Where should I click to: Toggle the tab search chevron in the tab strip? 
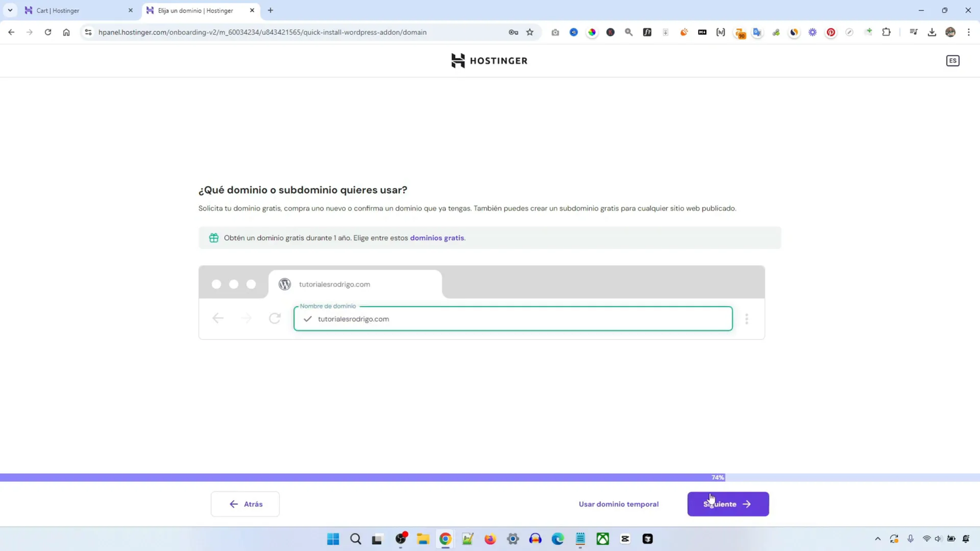(x=10, y=10)
